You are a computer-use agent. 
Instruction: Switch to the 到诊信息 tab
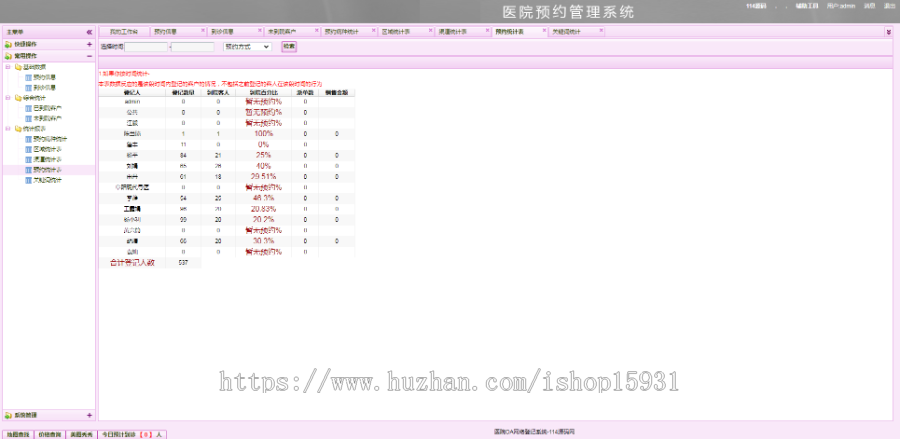[x=222, y=32]
